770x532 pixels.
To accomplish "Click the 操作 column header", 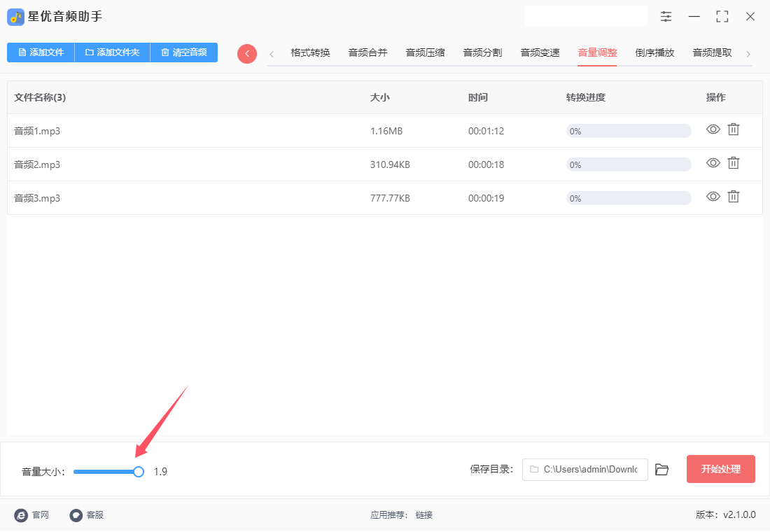I will coord(715,97).
